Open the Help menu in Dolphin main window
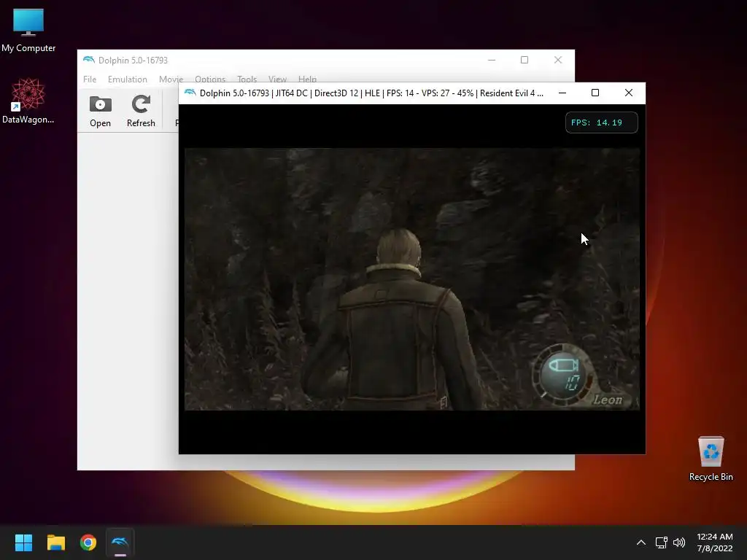Viewport: 747px width, 560px height. click(307, 79)
